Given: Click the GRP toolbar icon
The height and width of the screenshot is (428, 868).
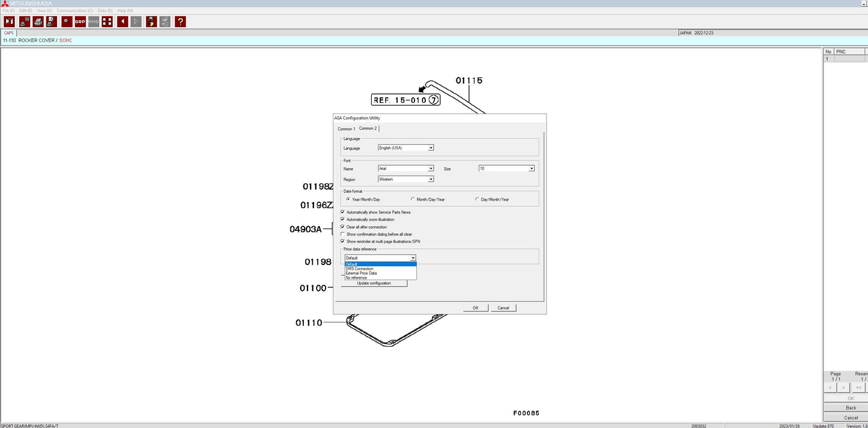Looking at the screenshot, I should coord(80,22).
